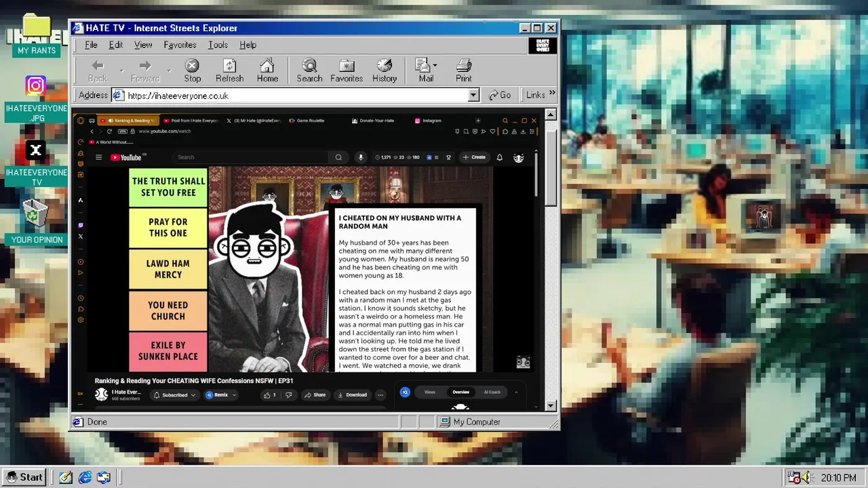Click the Print toolbar icon

coord(464,70)
